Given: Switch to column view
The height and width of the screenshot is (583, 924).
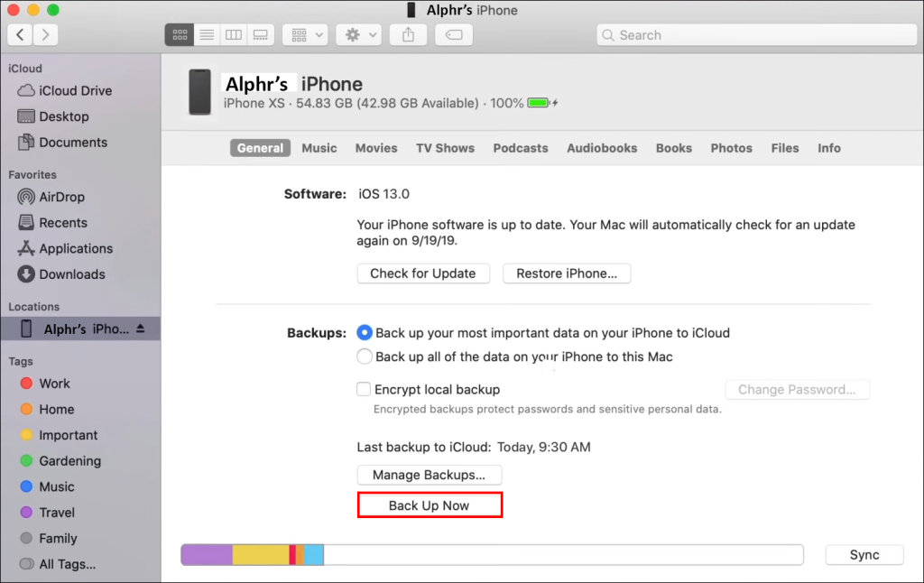Looking at the screenshot, I should pos(234,34).
